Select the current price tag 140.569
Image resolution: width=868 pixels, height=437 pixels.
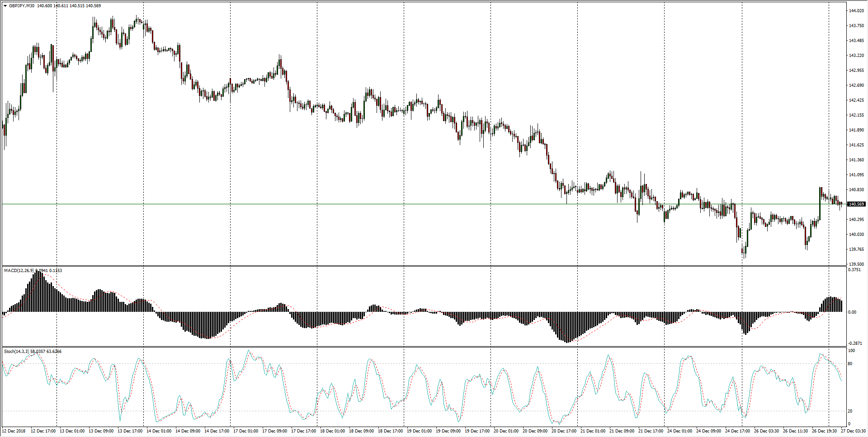[856, 204]
